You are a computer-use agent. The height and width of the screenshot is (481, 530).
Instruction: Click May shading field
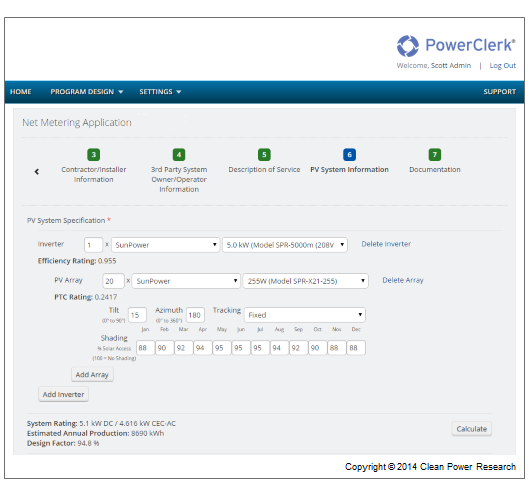[222, 348]
